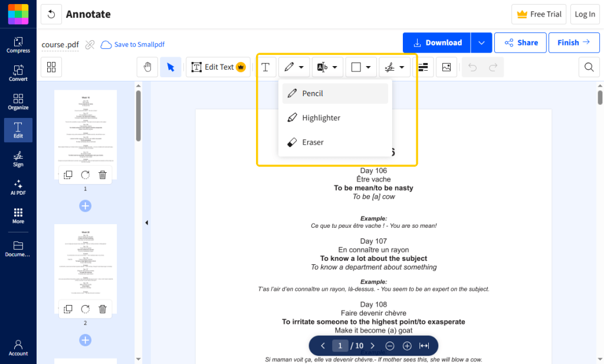Zoom in with plus button

pyautogui.click(x=407, y=346)
